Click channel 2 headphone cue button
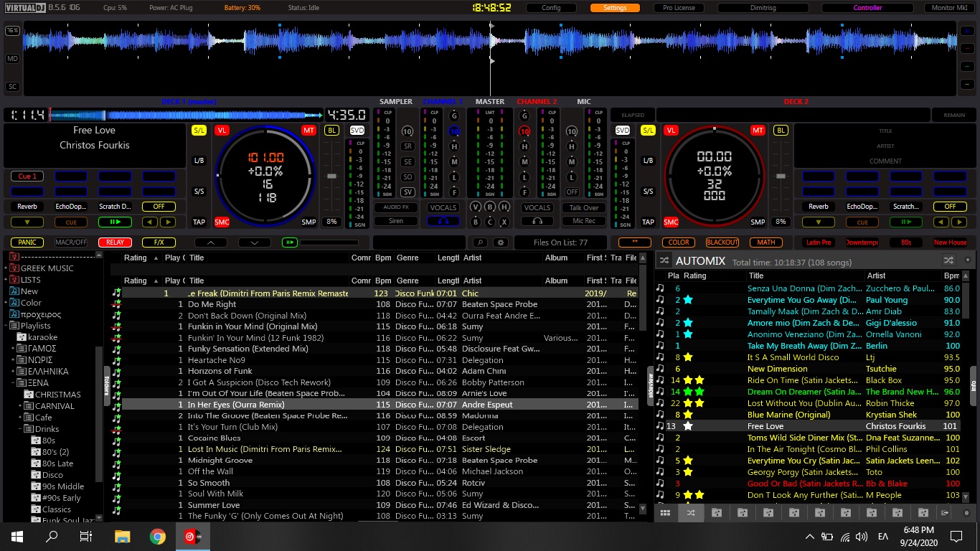The image size is (980, 551). [537, 221]
